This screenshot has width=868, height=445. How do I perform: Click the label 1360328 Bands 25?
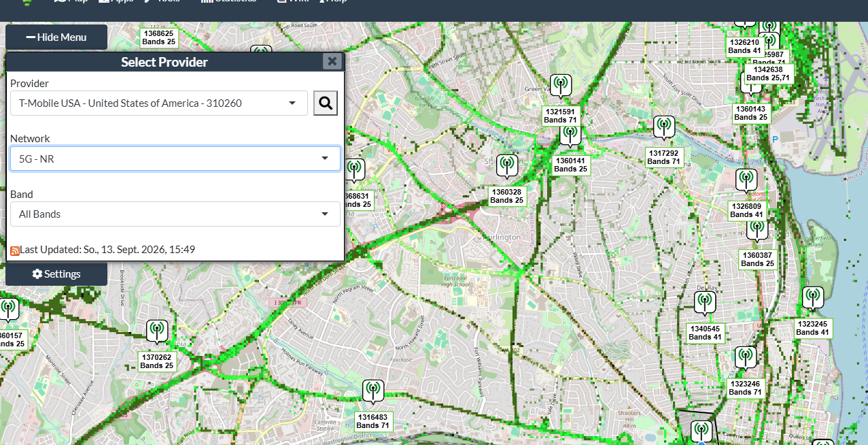(x=507, y=196)
